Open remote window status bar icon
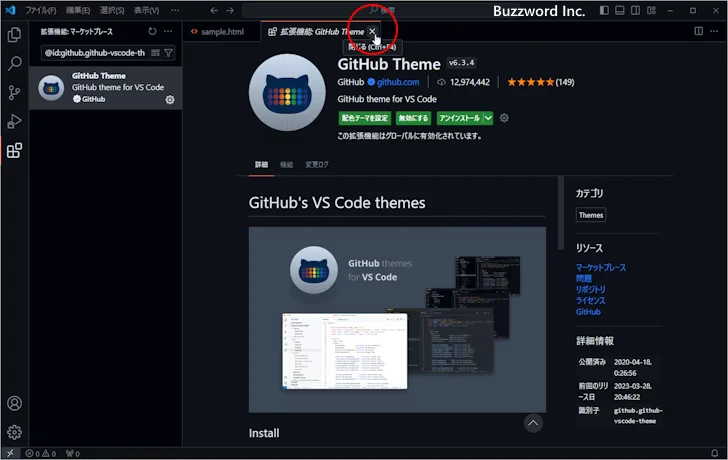 pyautogui.click(x=10, y=454)
